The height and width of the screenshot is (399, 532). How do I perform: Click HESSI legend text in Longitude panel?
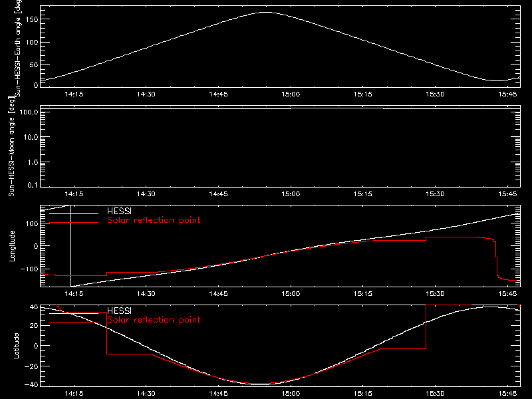[x=119, y=211]
